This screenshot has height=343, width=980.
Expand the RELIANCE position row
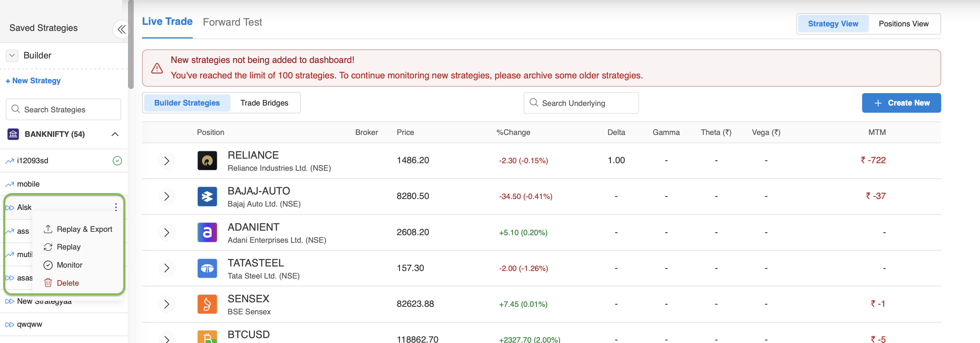[166, 161]
